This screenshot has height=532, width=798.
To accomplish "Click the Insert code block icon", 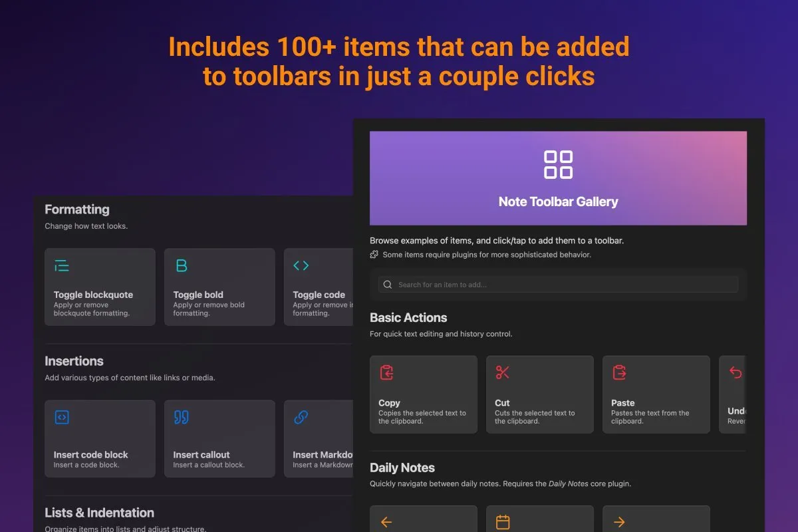I will 62,417.
